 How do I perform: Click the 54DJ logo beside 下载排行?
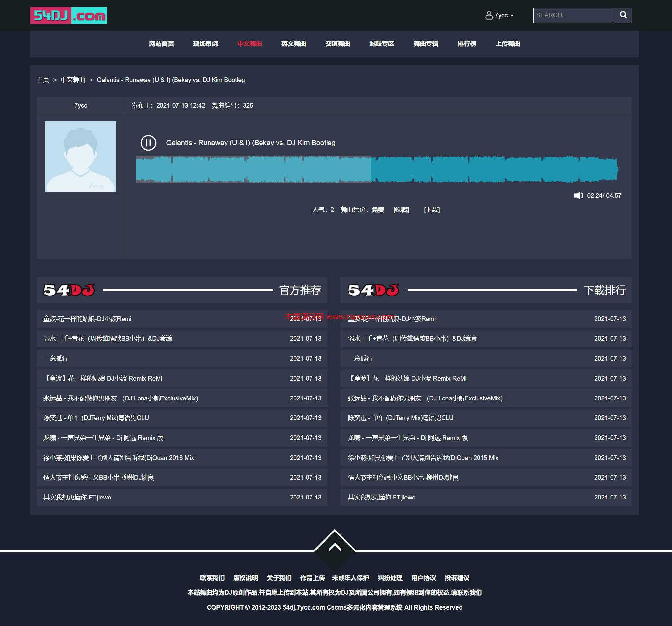374,290
